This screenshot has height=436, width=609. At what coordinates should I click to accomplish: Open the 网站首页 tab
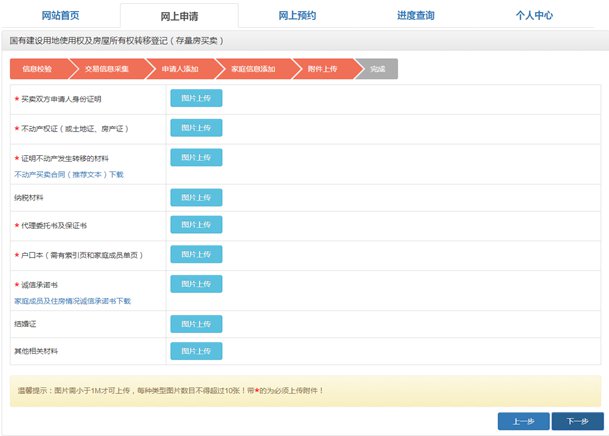(60, 16)
